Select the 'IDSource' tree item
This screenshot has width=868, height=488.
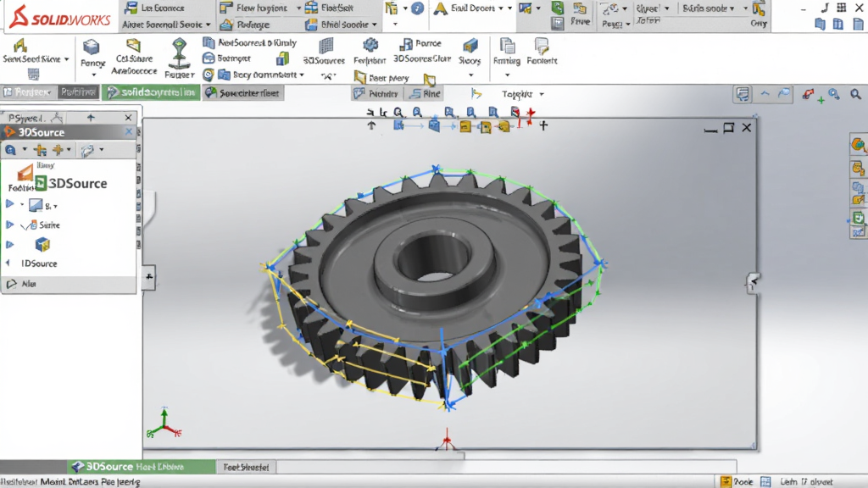point(39,264)
